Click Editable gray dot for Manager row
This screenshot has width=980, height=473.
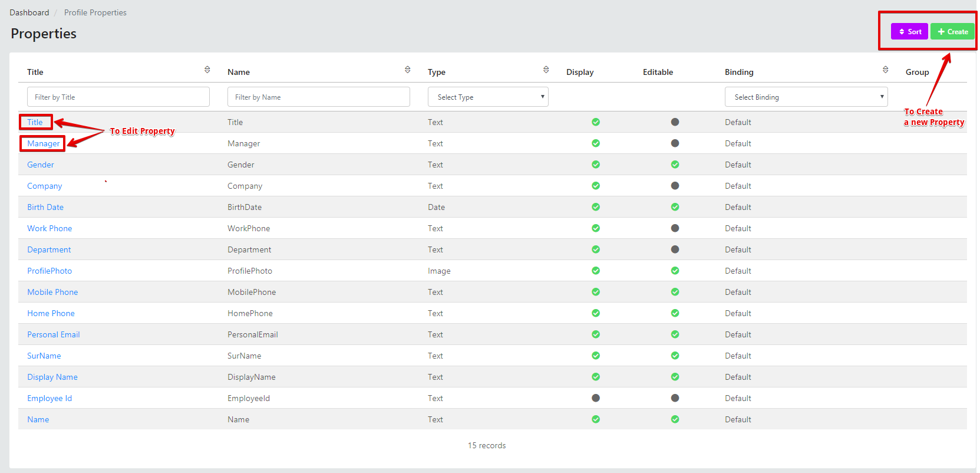pos(675,143)
